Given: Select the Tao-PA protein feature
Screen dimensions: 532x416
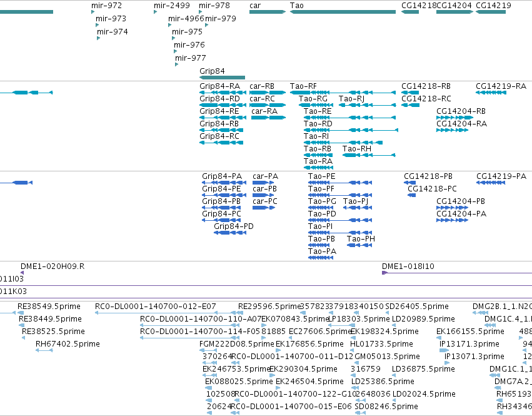Looking at the screenshot, I should (x=321, y=258).
